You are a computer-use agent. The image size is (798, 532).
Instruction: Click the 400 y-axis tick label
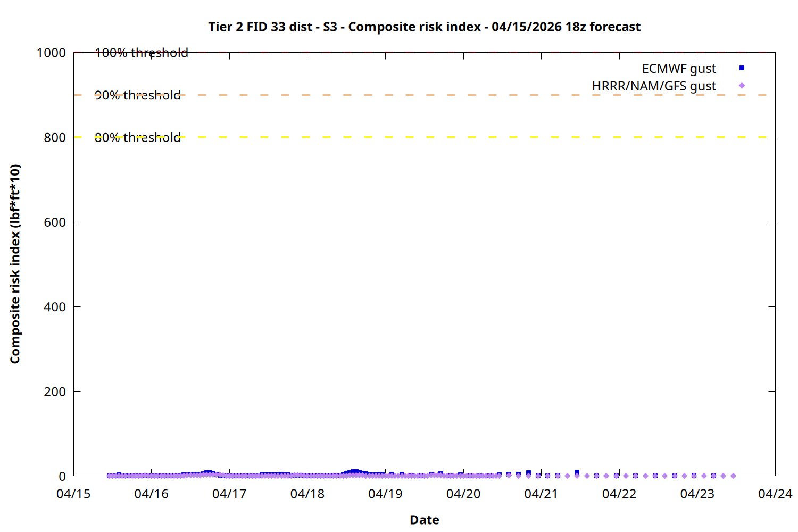click(55, 307)
